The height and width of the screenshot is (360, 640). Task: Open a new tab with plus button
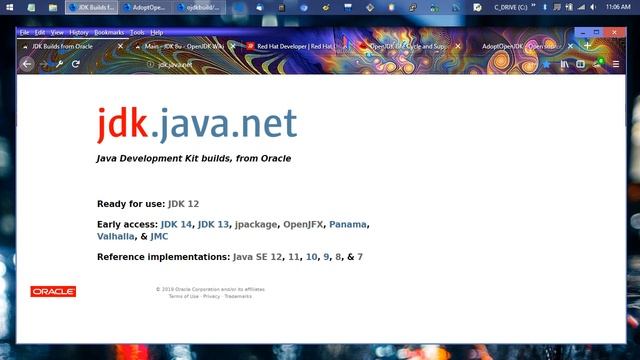click(587, 46)
